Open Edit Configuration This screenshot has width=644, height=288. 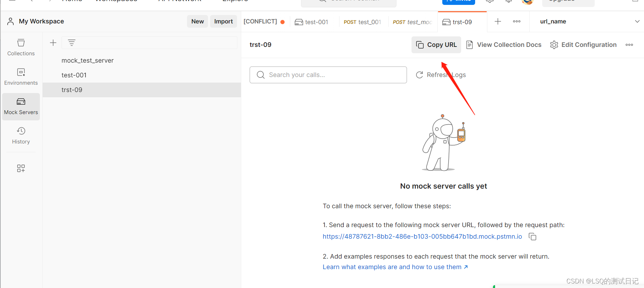coord(583,45)
